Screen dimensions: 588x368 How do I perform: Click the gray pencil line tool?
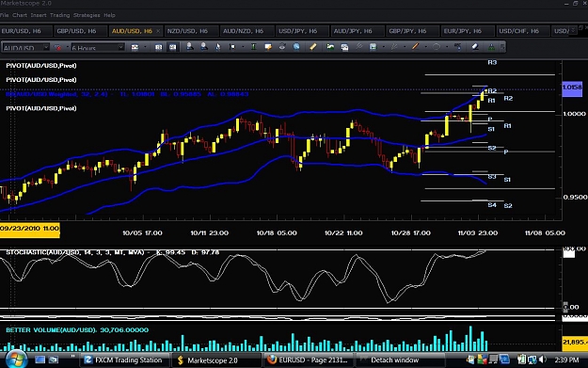[x=394, y=47]
